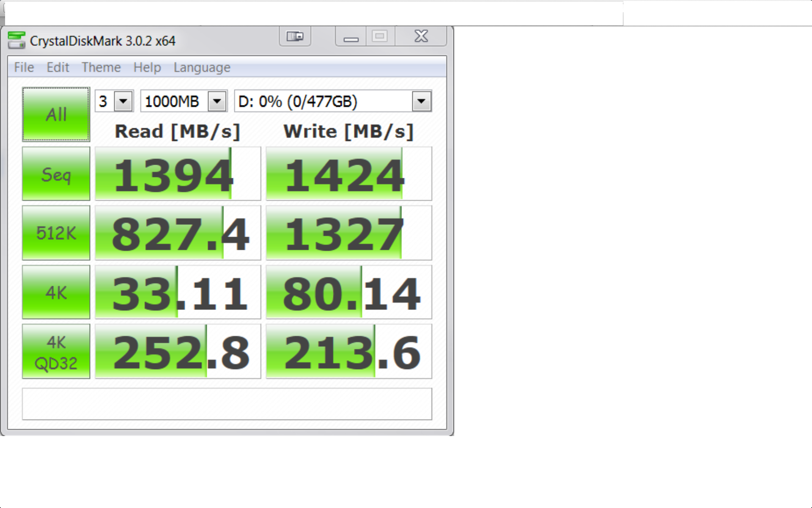Expand the D: drive selection dropdown
Viewport: 812px width, 508px height.
coord(421,101)
